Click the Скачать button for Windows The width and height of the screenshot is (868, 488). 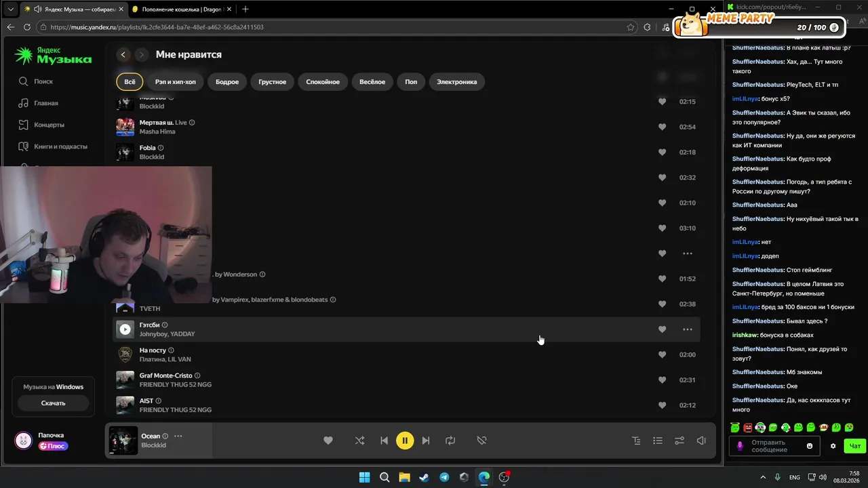coord(53,403)
